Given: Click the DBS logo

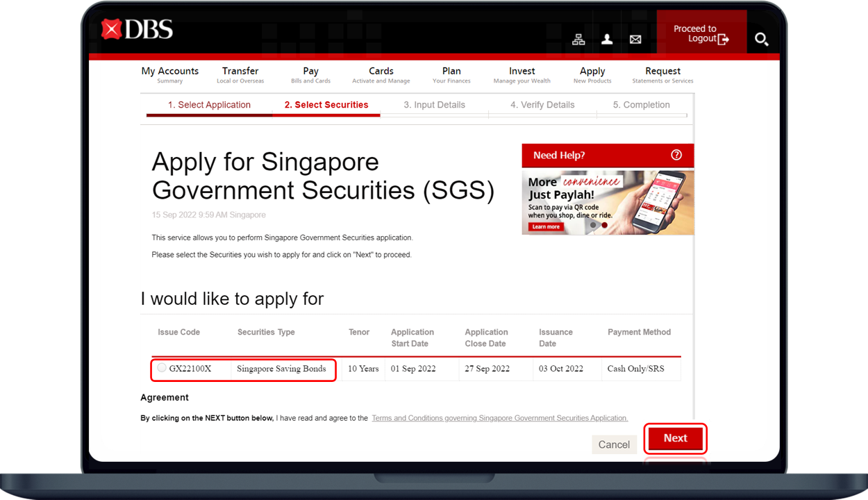Looking at the screenshot, I should (x=137, y=29).
